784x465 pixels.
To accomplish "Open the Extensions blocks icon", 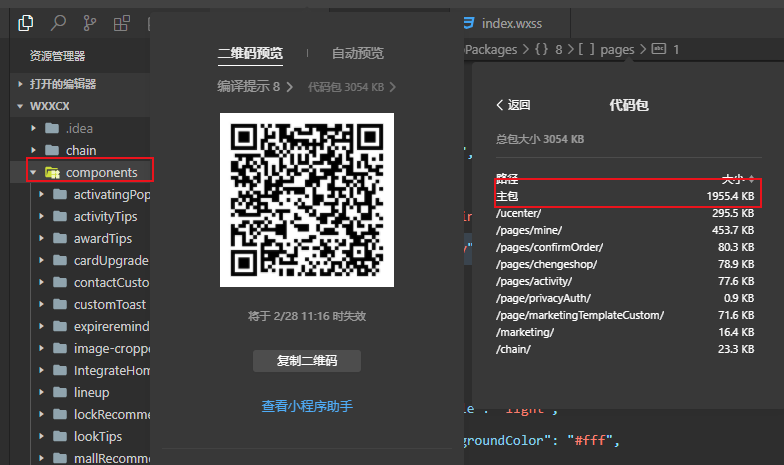I will click(122, 23).
